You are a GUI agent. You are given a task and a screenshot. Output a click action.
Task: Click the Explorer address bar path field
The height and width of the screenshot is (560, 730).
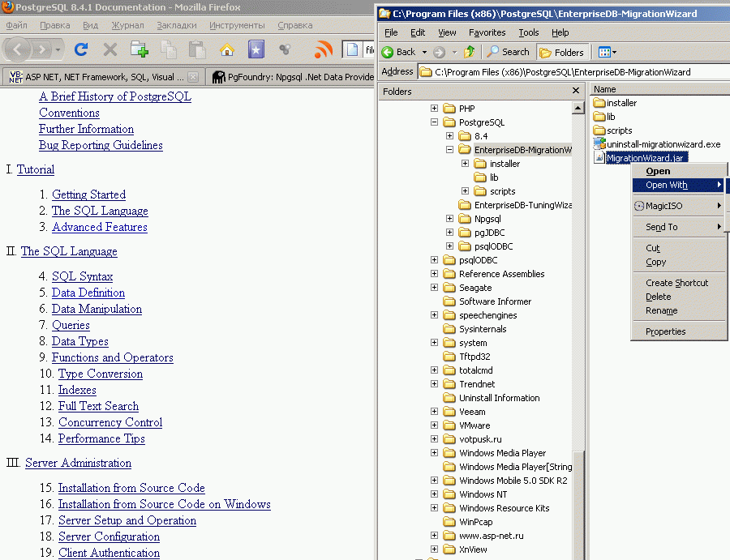point(573,71)
